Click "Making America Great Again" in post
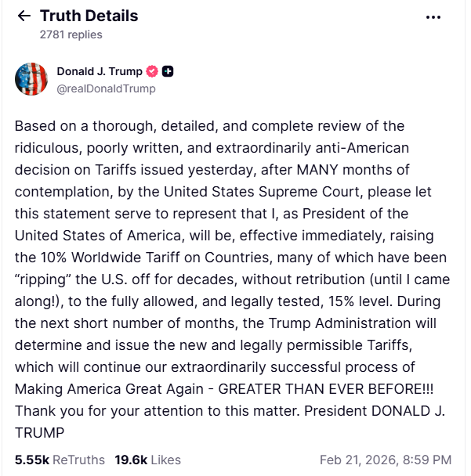 pos(103,388)
